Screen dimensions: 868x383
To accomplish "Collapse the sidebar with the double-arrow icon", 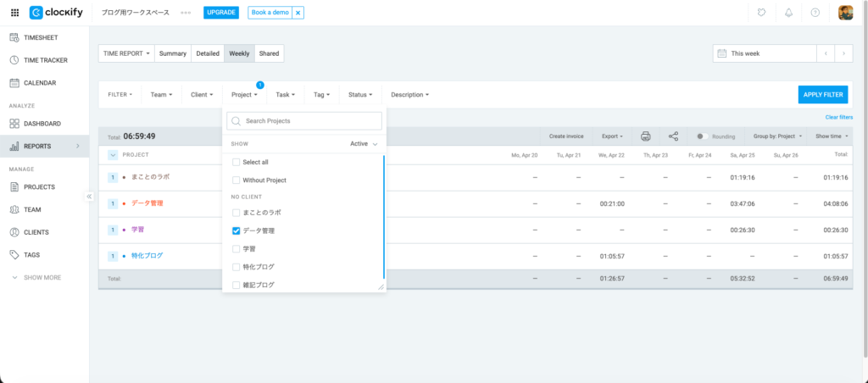I will pos(89,197).
